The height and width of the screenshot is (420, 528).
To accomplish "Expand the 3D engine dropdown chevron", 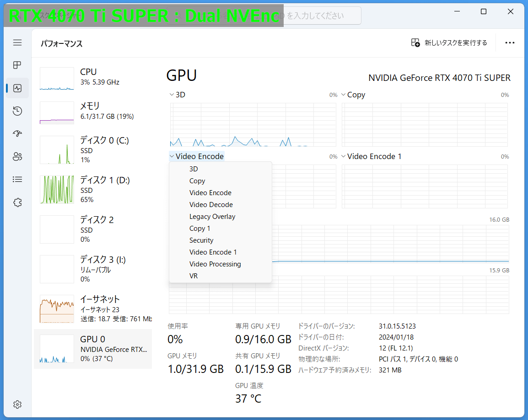I will [x=172, y=95].
